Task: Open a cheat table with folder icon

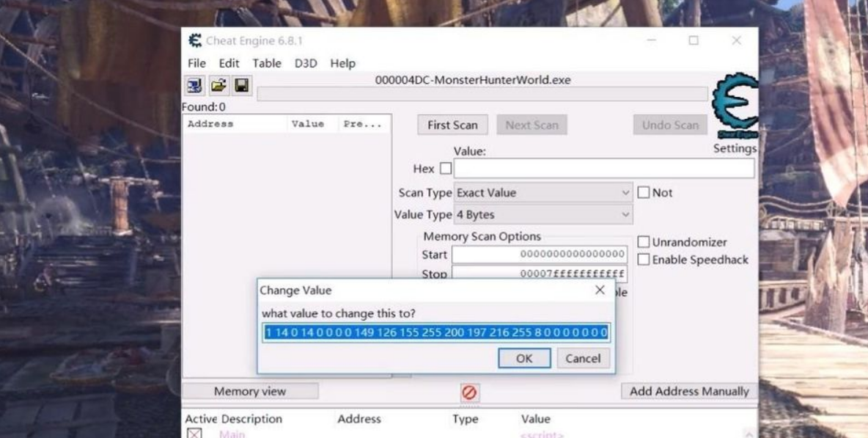Action: (218, 85)
